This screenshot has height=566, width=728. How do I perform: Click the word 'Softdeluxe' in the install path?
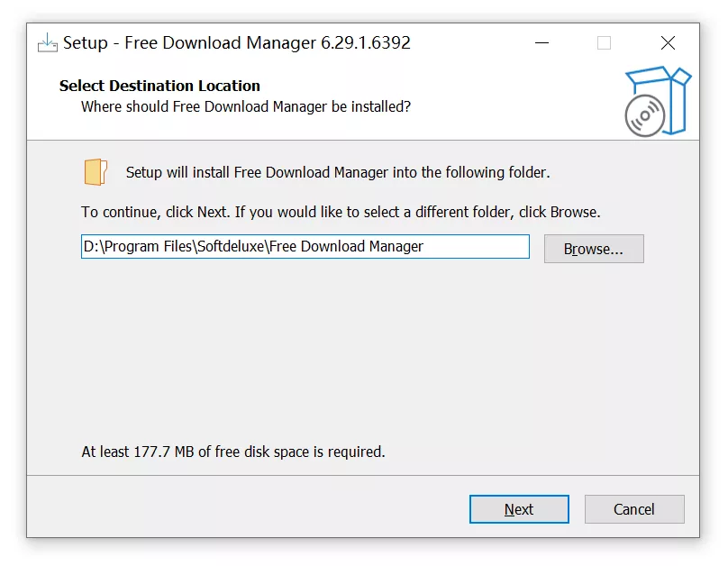click(x=232, y=246)
